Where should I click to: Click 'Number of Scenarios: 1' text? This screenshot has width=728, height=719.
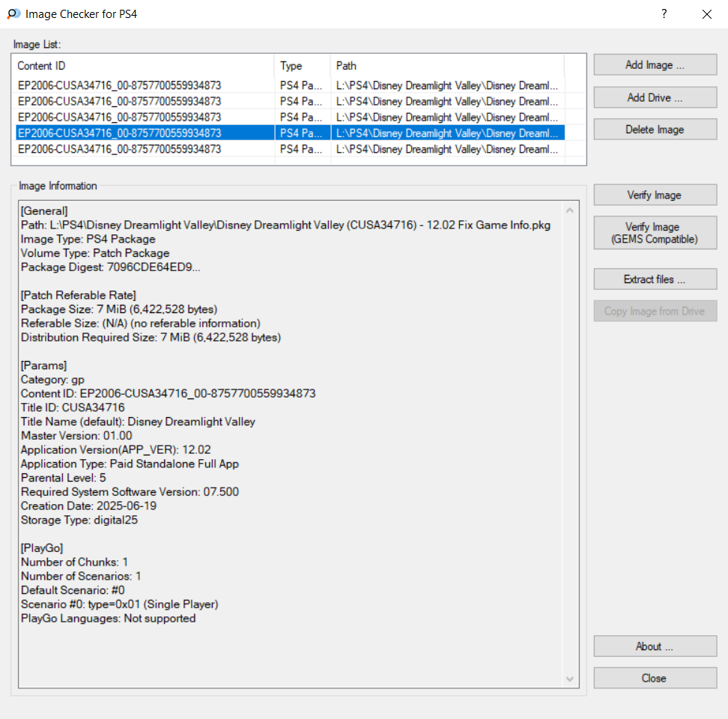[81, 576]
